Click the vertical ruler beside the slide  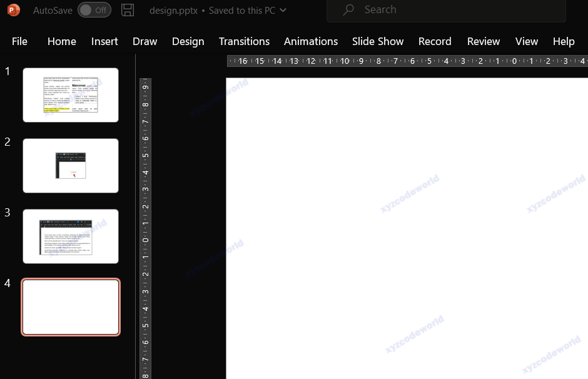(x=145, y=229)
